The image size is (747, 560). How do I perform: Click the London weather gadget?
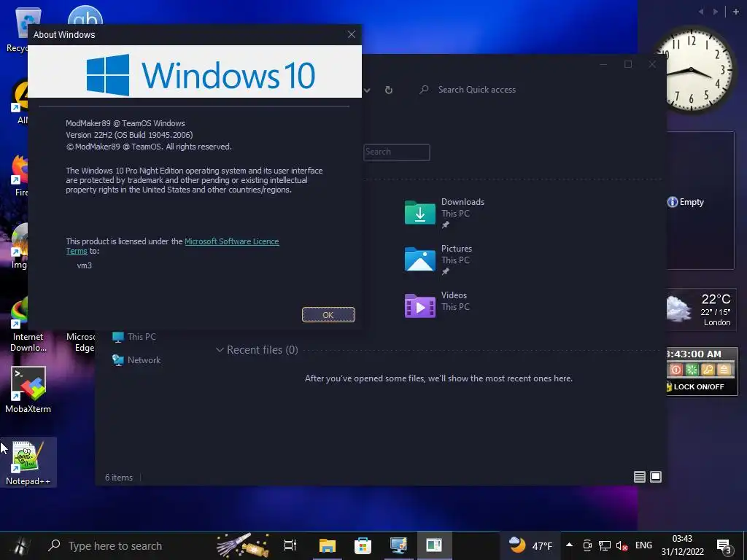point(700,309)
